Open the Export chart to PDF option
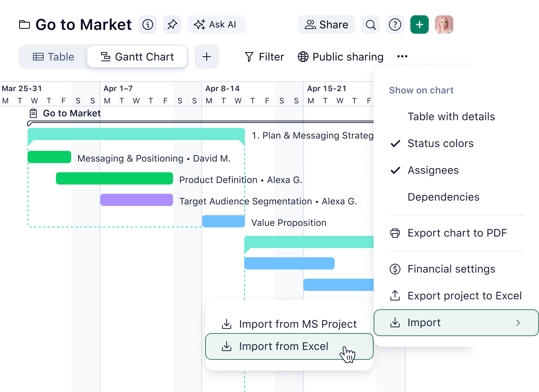Image resolution: width=539 pixels, height=392 pixels. point(457,233)
